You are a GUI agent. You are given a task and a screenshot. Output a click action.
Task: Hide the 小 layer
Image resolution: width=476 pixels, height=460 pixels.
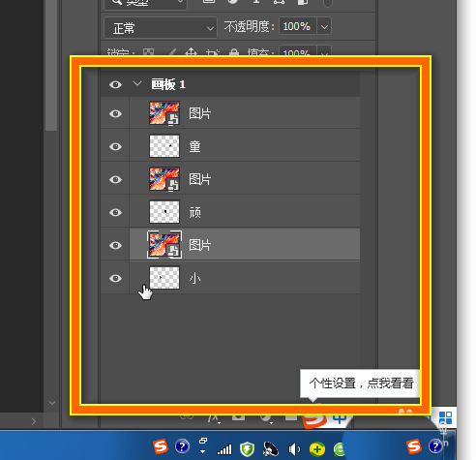click(115, 278)
